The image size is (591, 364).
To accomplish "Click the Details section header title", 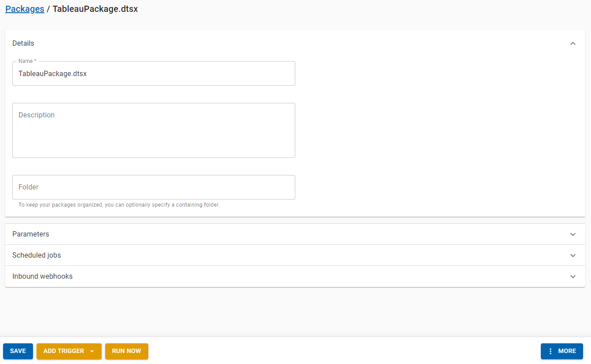I will click(23, 44).
